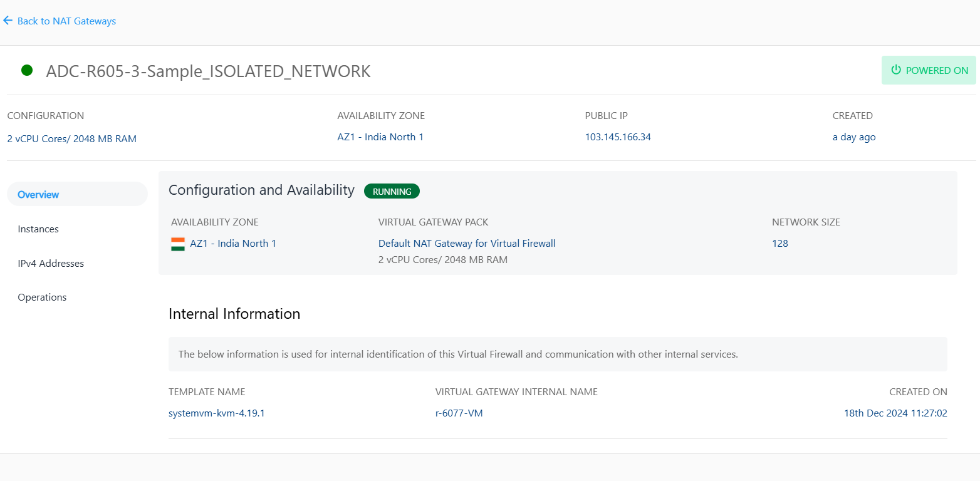
Task: Go back to NAT Gateways link
Action: [66, 21]
